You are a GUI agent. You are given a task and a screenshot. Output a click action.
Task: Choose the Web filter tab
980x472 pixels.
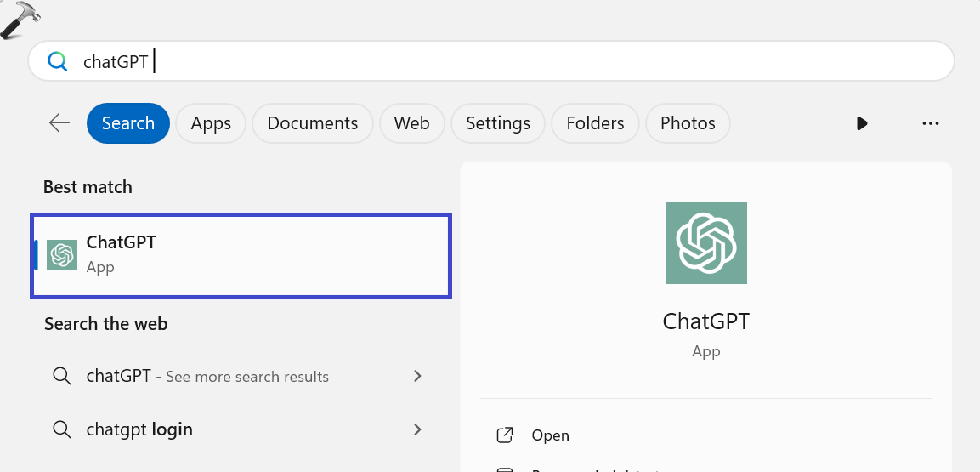click(411, 123)
